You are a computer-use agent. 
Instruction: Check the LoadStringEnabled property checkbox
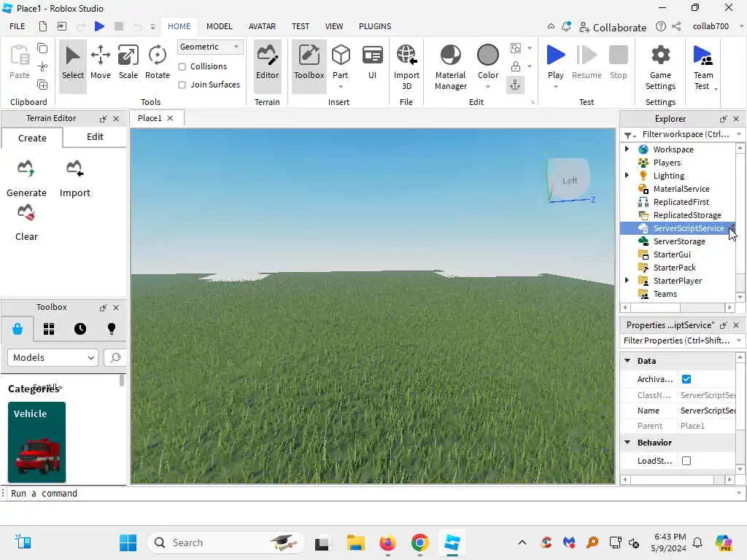[x=686, y=461]
